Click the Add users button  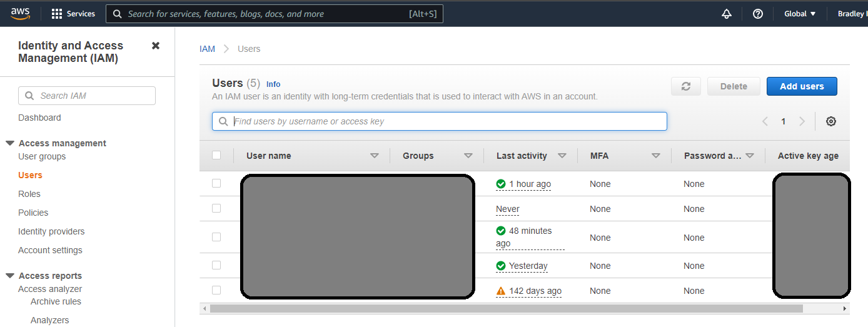pos(802,86)
